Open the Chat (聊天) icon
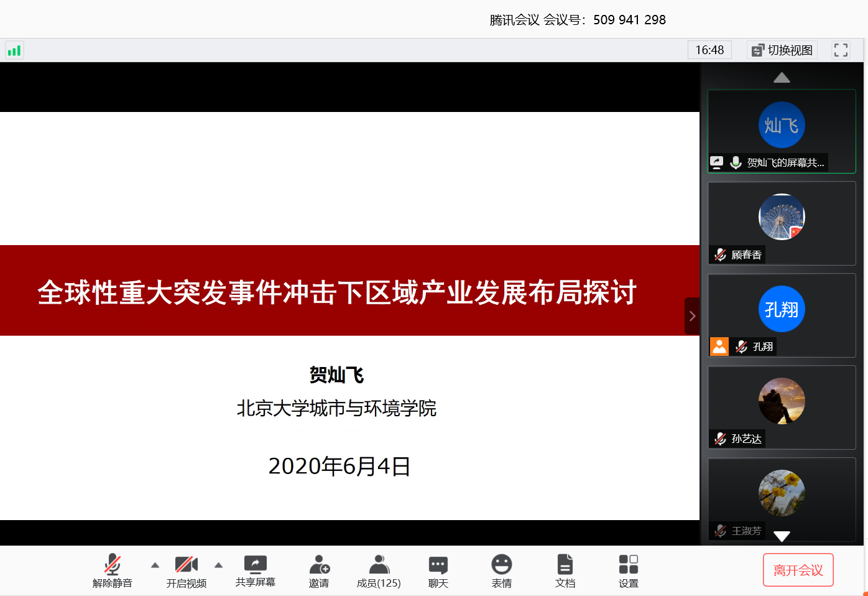 438,565
